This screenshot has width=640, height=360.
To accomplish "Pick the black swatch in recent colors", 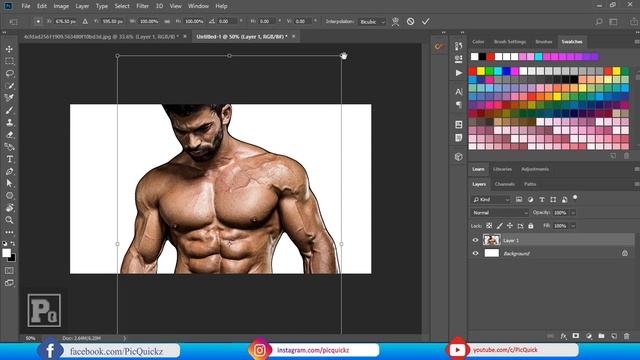I will (482, 57).
